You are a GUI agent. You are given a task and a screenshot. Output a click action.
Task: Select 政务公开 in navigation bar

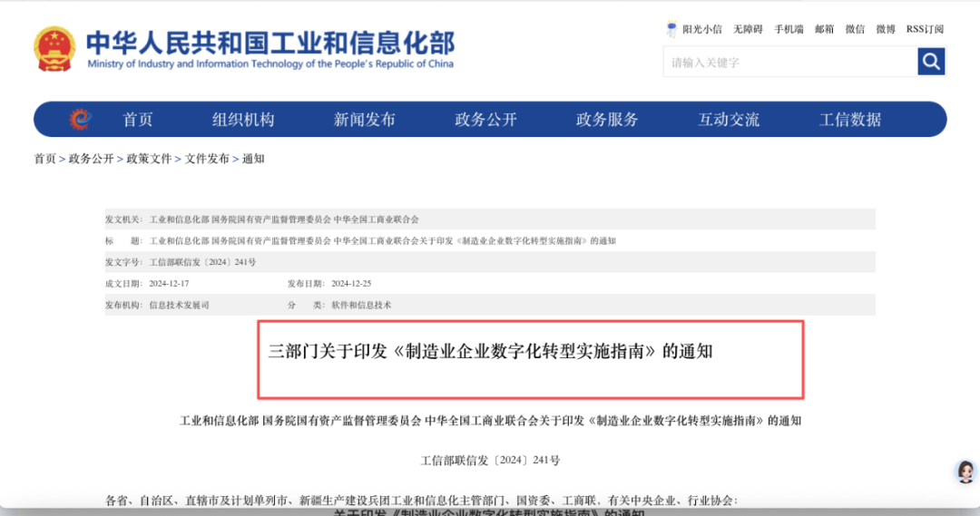point(485,120)
